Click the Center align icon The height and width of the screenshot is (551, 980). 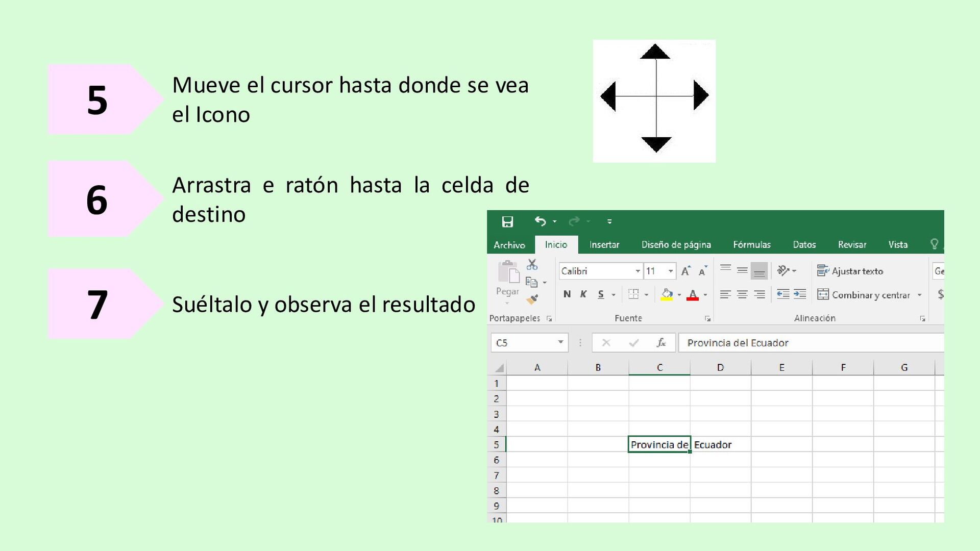742,294
